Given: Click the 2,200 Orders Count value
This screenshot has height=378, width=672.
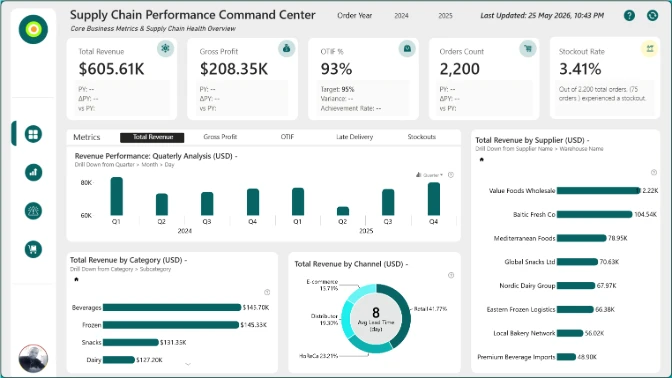Looking at the screenshot, I should point(459,69).
